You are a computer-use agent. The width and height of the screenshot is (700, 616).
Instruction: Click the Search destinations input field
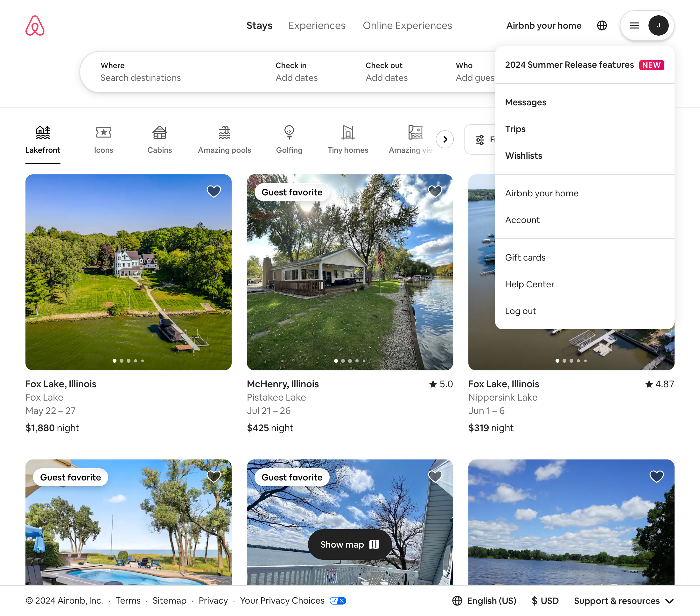coord(140,78)
